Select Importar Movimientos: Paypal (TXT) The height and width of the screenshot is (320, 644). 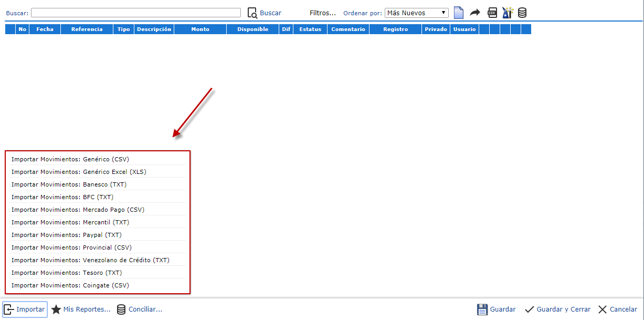(x=97, y=234)
